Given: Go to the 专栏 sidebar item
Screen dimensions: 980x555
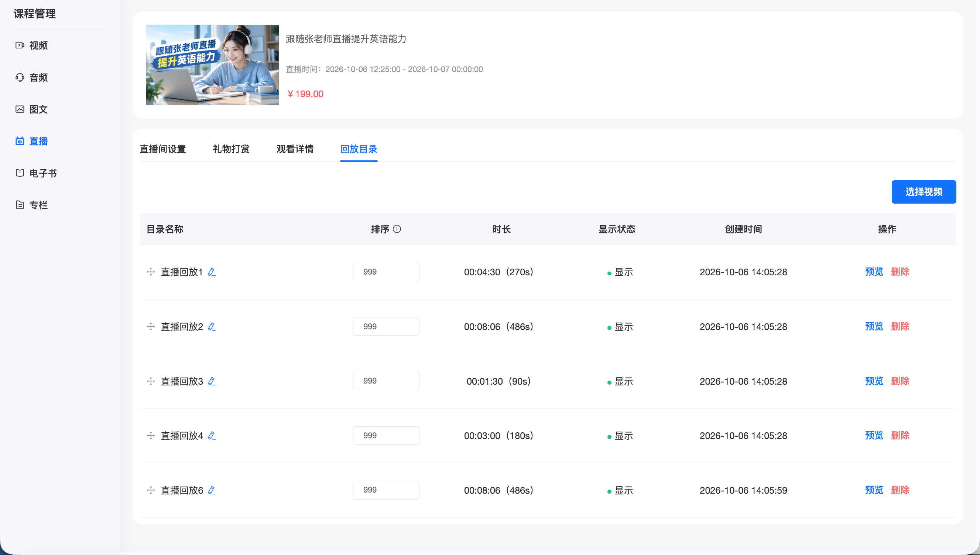Looking at the screenshot, I should pos(32,205).
